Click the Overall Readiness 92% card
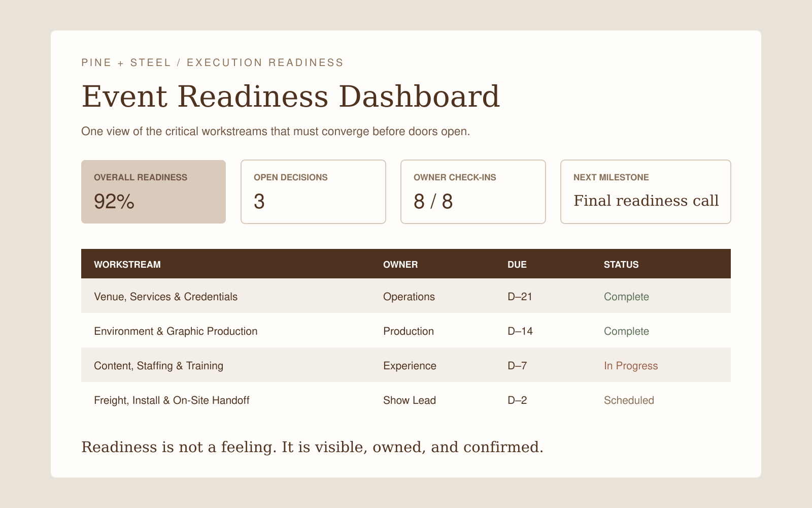Viewport: 812px width, 508px height. 153,192
